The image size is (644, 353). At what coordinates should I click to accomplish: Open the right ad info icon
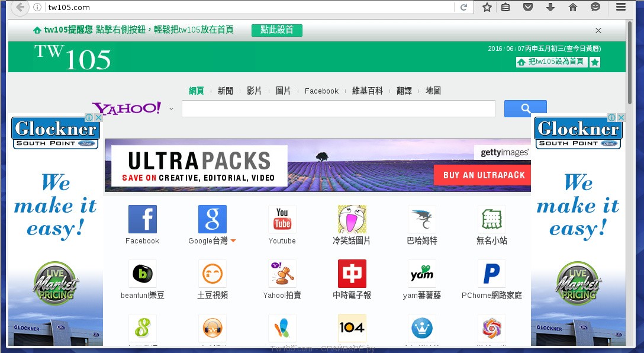point(612,117)
